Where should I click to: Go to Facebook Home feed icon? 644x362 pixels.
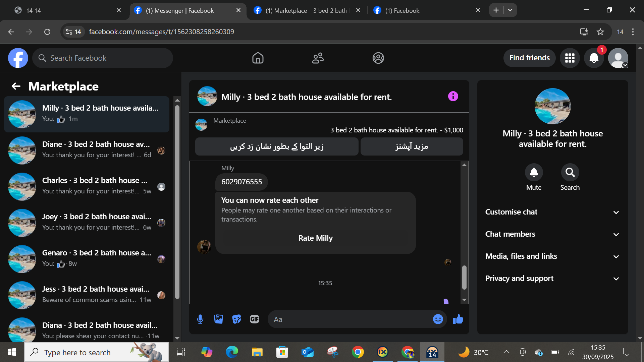[x=258, y=58]
